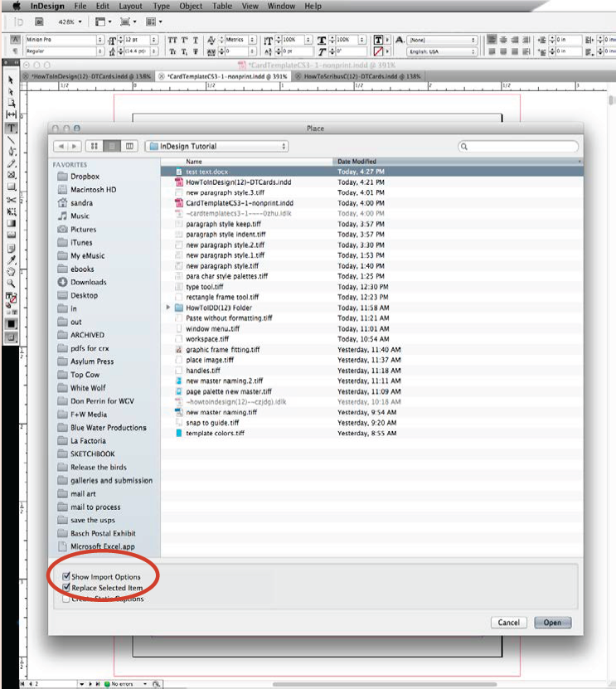Open the InDesign Tutorial folder dropdown
This screenshot has width=616, height=689.
[x=216, y=146]
